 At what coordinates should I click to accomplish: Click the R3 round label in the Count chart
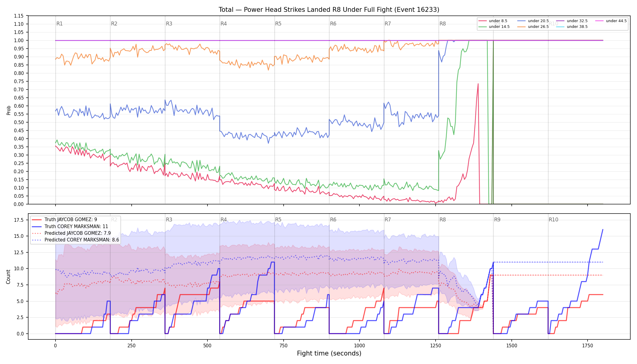click(x=169, y=220)
